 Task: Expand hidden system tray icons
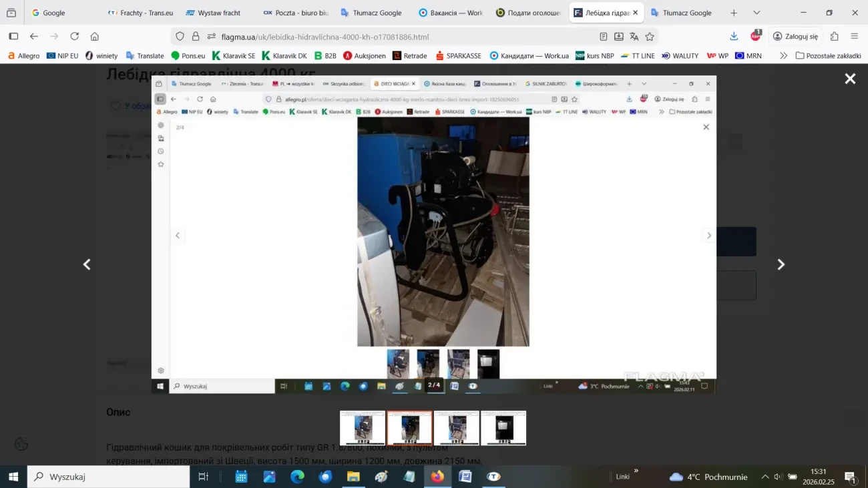click(x=765, y=477)
